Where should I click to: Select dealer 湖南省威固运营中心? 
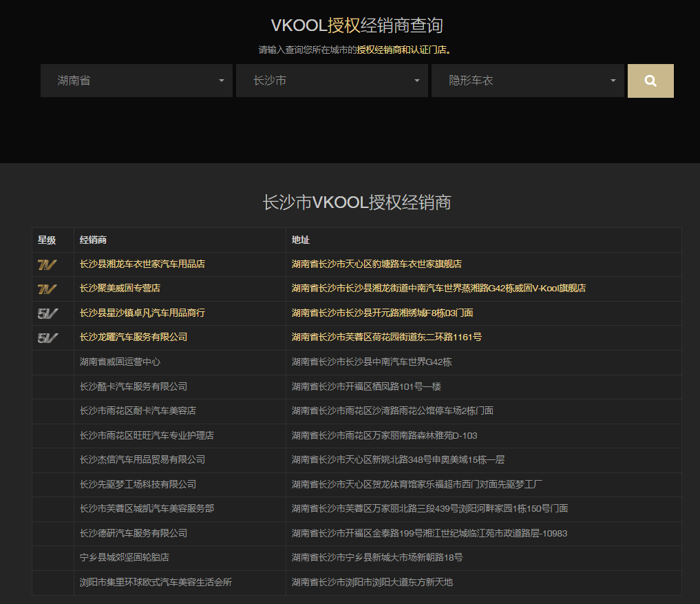pos(120,362)
